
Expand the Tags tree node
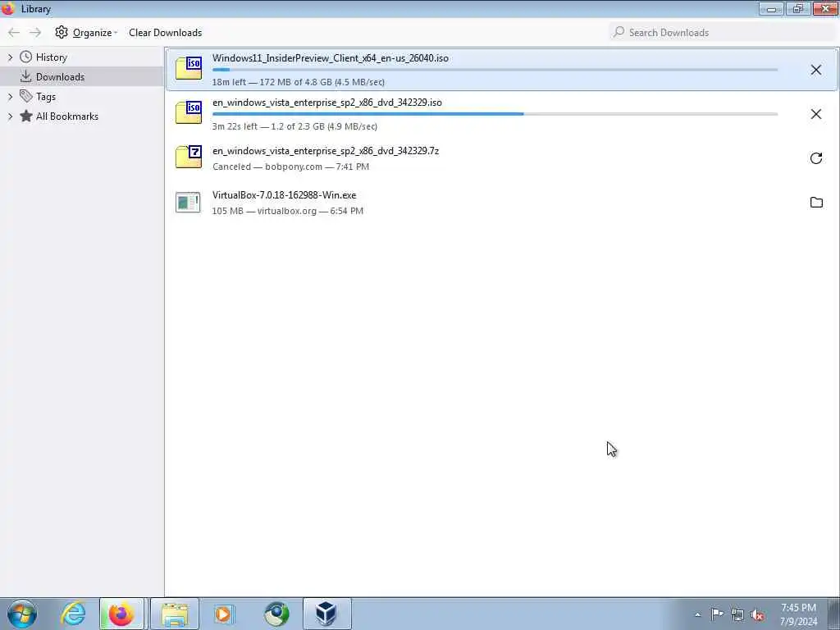[10, 97]
